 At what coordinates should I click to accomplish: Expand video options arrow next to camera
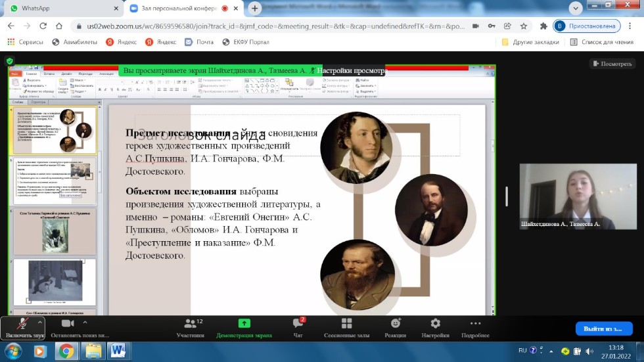coord(85,323)
